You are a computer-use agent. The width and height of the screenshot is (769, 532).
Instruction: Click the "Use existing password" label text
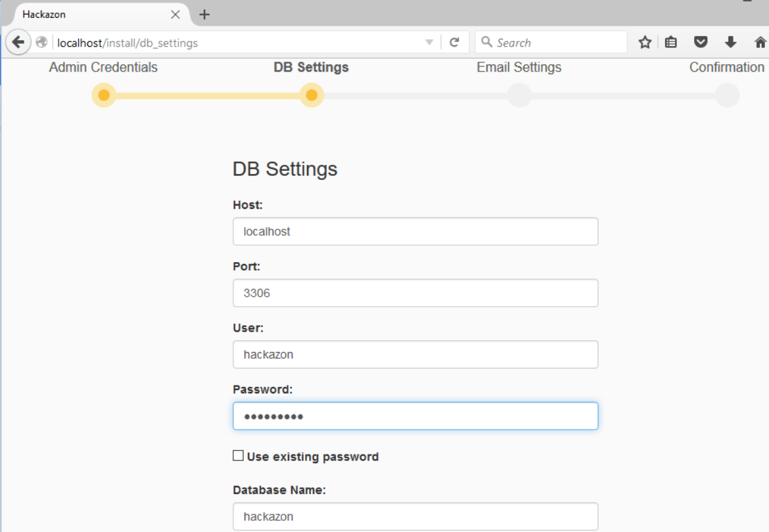[x=313, y=456]
